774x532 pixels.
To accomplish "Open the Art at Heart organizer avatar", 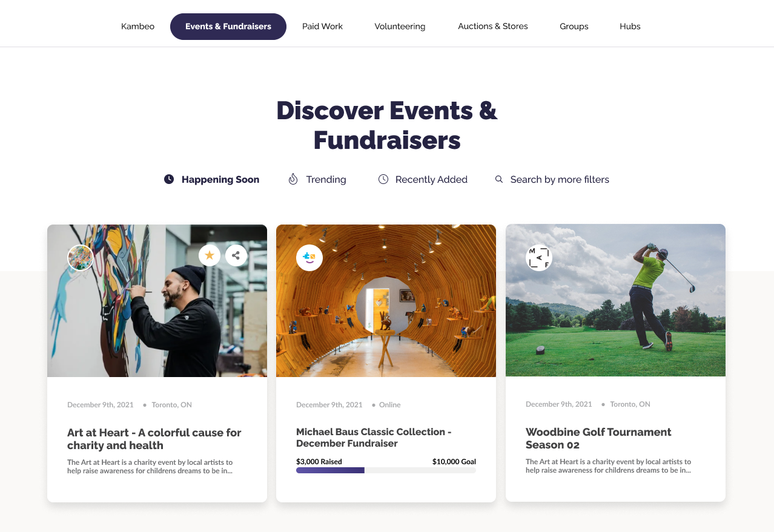I will pos(81,258).
